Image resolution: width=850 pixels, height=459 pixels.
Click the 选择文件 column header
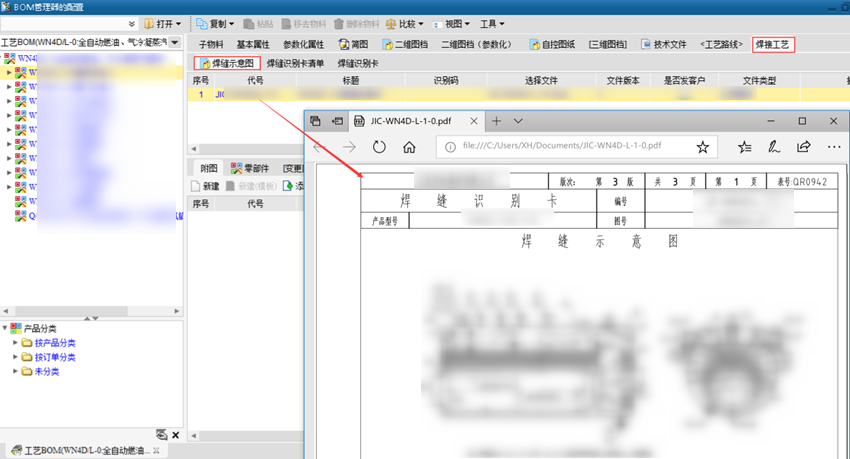pyautogui.click(x=541, y=80)
